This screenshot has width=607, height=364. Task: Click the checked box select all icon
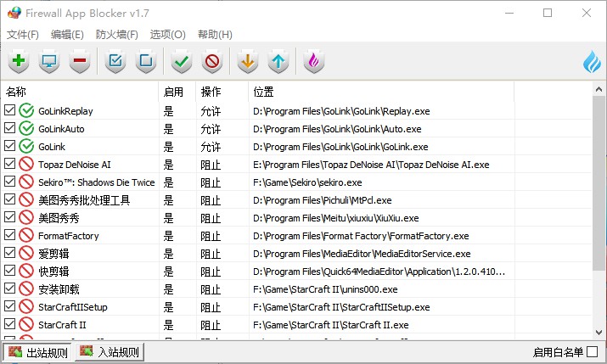coord(115,61)
